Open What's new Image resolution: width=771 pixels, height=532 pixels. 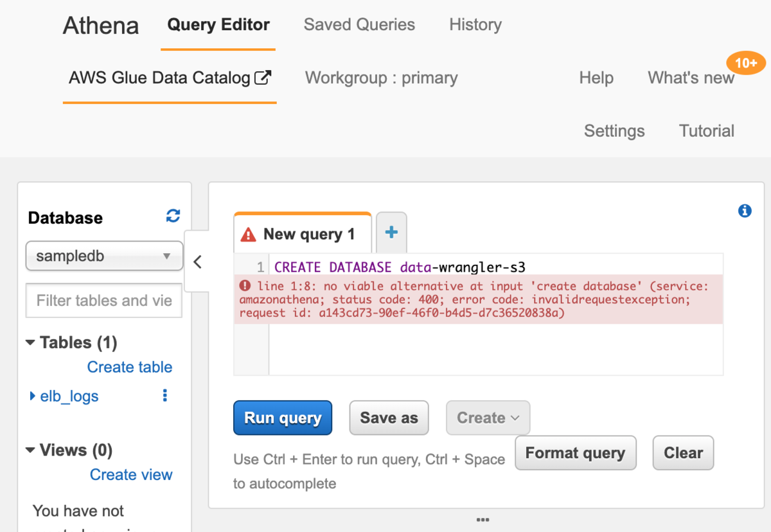[691, 78]
